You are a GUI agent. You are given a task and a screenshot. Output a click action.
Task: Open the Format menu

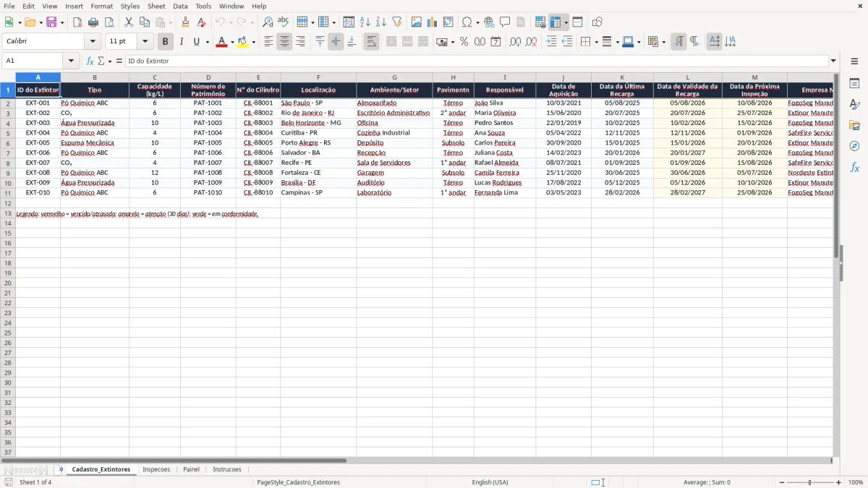(x=101, y=6)
